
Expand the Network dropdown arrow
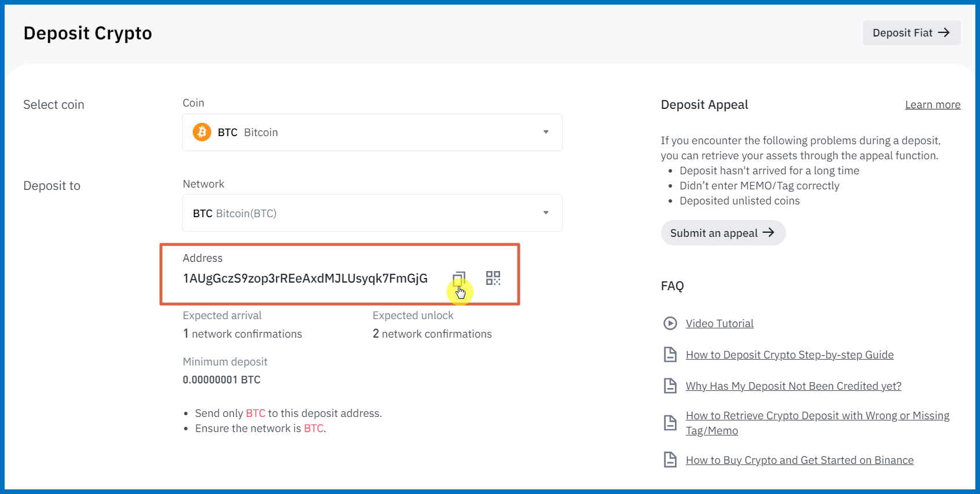545,213
